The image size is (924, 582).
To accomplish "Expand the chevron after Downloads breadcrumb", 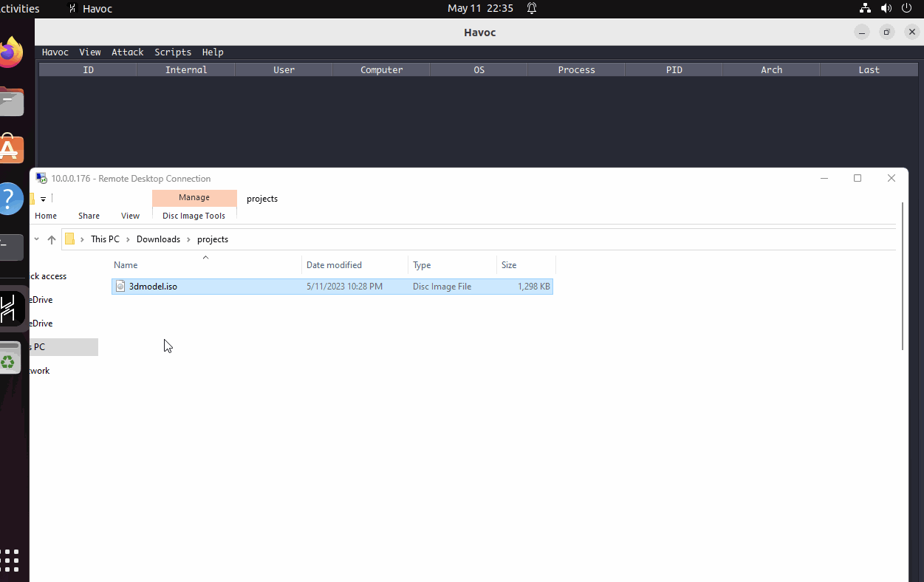I will point(188,239).
